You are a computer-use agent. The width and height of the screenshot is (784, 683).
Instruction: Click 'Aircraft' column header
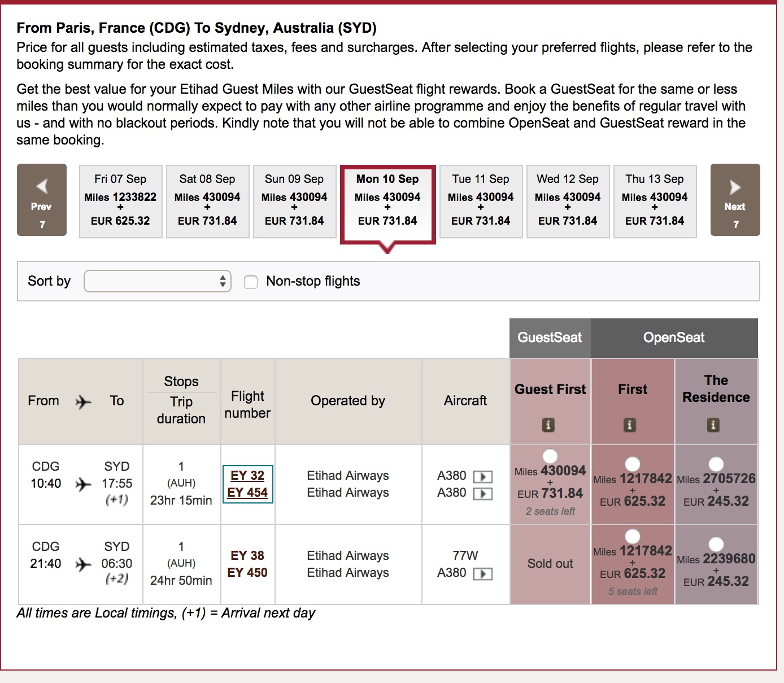pos(465,401)
